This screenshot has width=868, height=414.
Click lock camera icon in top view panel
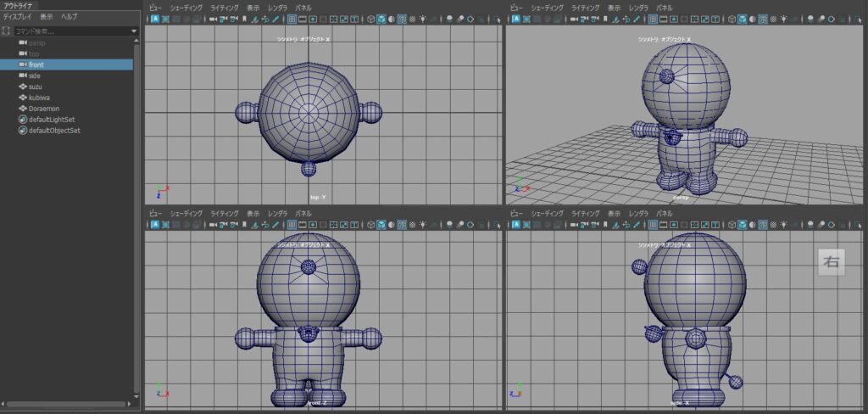pos(223,19)
